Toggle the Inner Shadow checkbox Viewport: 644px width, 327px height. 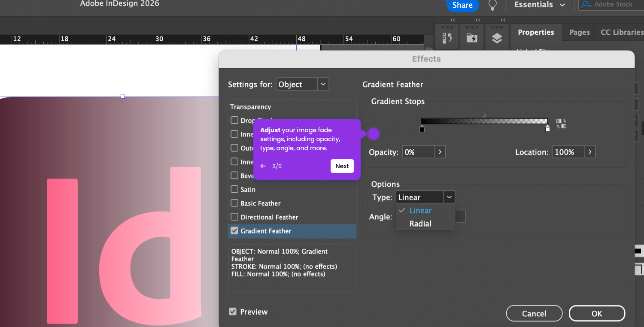point(234,134)
